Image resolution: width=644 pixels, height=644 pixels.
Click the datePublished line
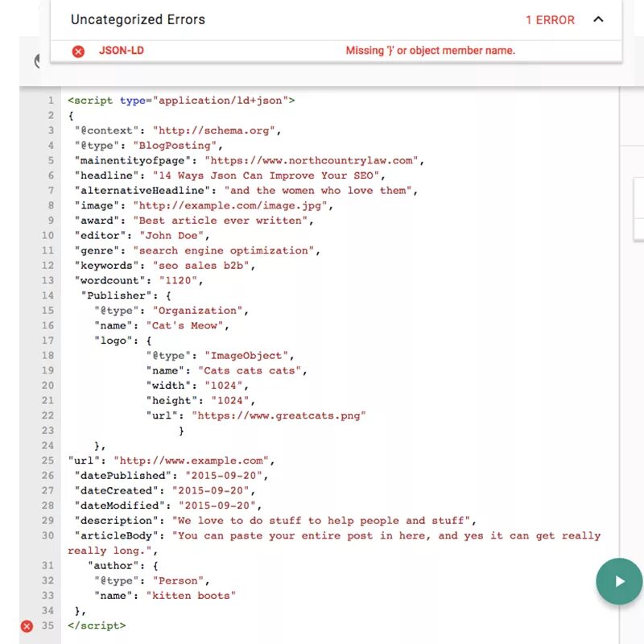pos(171,476)
